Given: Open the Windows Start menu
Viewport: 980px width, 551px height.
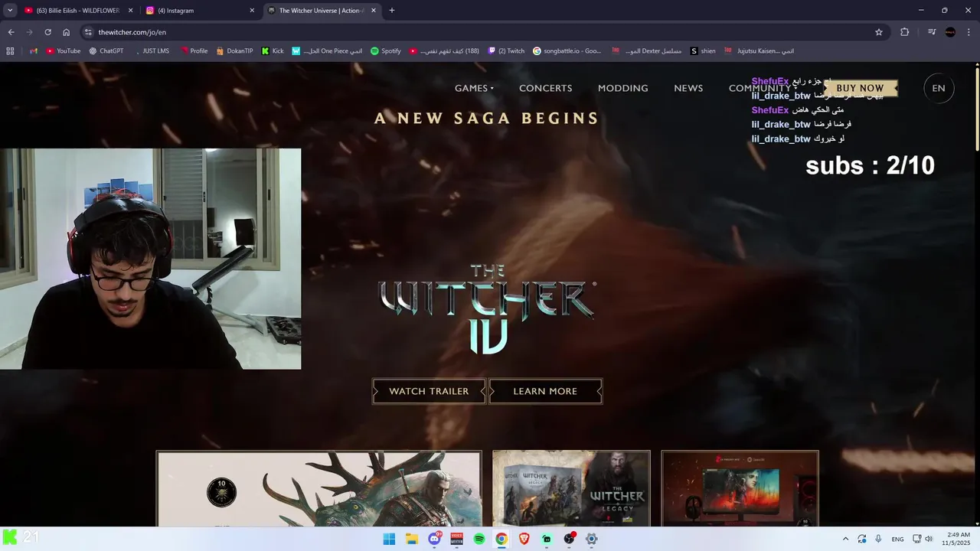Looking at the screenshot, I should coord(389,539).
